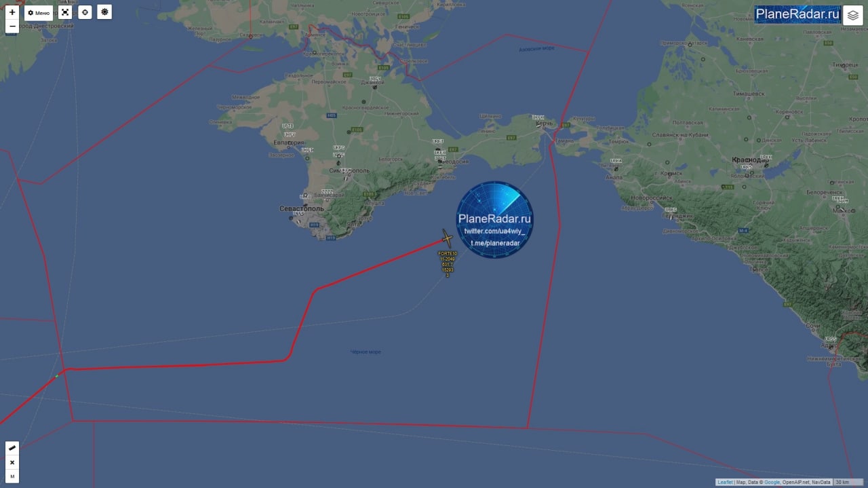
Task: Open the Google attribution link
Action: [772, 482]
